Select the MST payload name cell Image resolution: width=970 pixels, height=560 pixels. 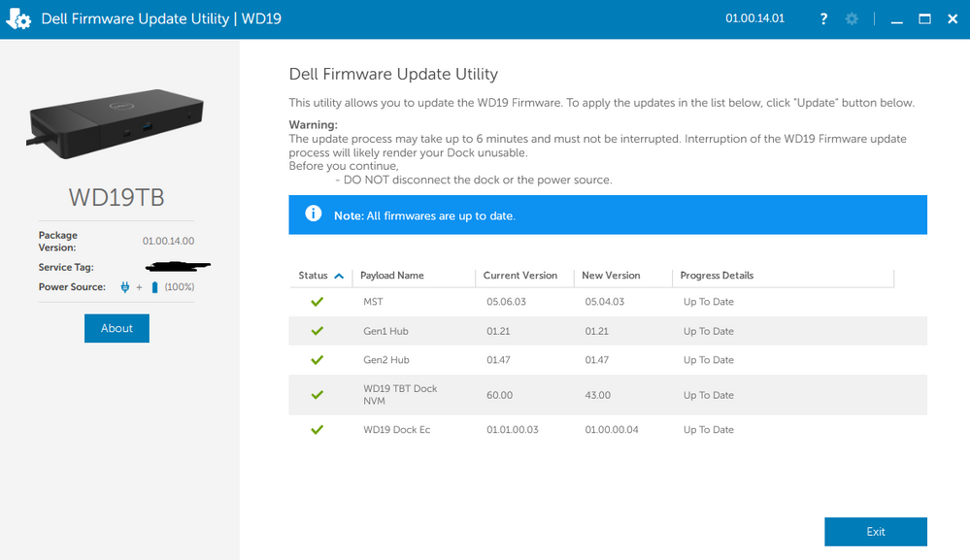click(373, 302)
